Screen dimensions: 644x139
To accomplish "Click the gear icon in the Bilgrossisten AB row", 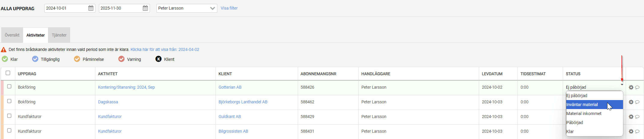I will 631,132.
